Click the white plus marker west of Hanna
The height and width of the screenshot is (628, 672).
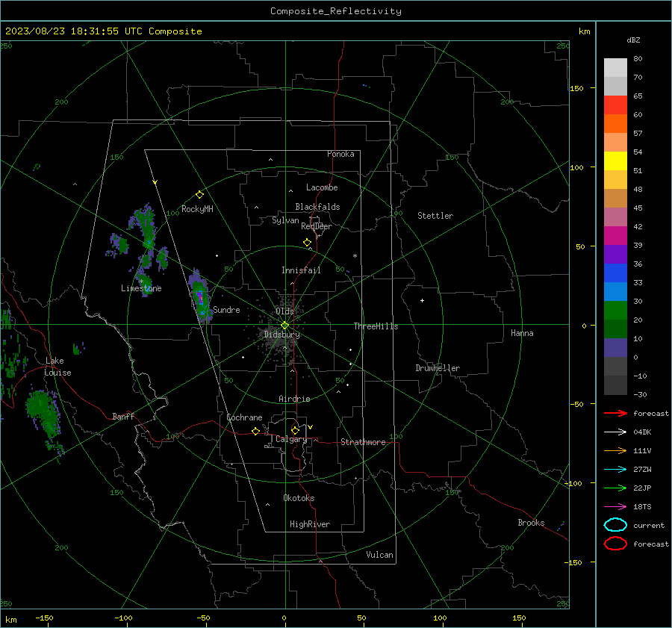click(422, 300)
